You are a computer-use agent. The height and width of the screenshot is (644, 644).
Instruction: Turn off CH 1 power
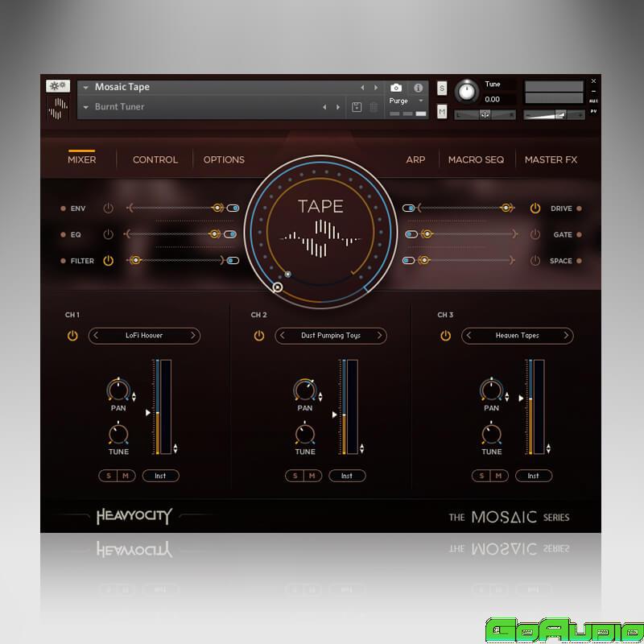point(72,336)
